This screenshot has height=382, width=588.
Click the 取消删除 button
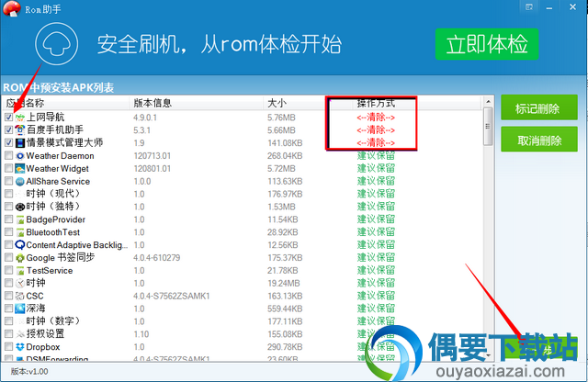539,140
